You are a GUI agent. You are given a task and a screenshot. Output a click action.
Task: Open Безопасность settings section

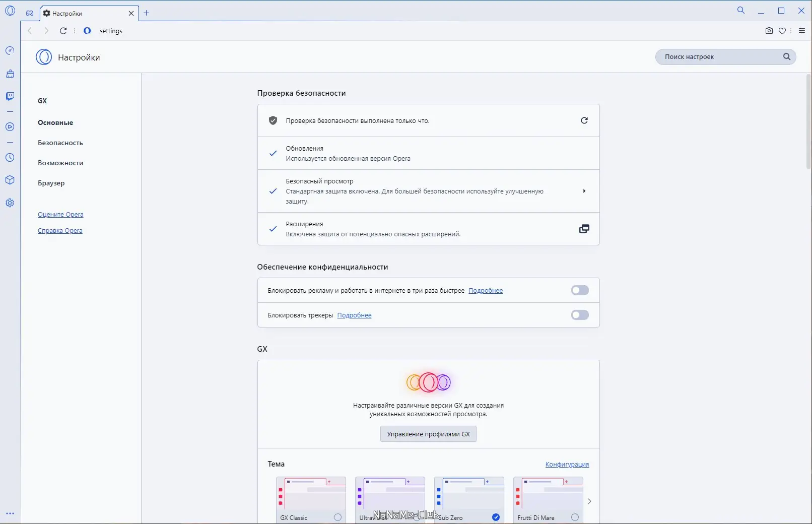click(60, 143)
